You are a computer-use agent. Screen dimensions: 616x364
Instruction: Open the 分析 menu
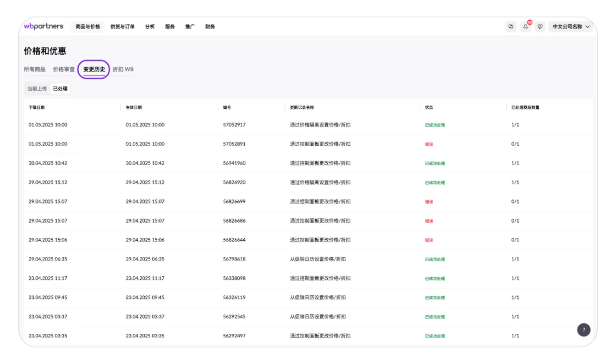click(150, 27)
